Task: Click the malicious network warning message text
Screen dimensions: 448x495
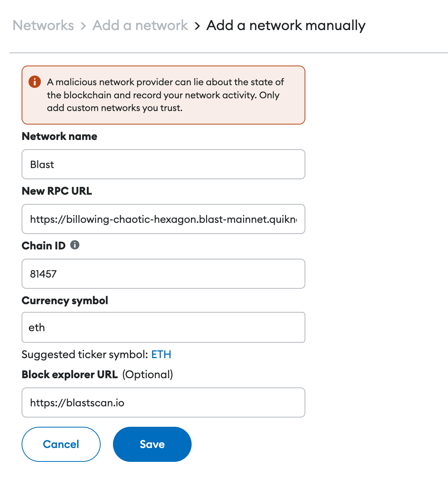Action: pos(165,95)
